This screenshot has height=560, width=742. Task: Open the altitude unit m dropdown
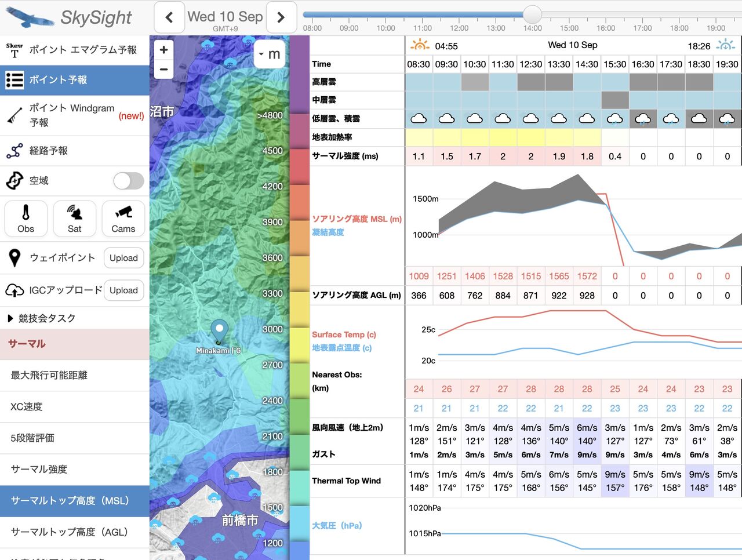click(x=270, y=54)
